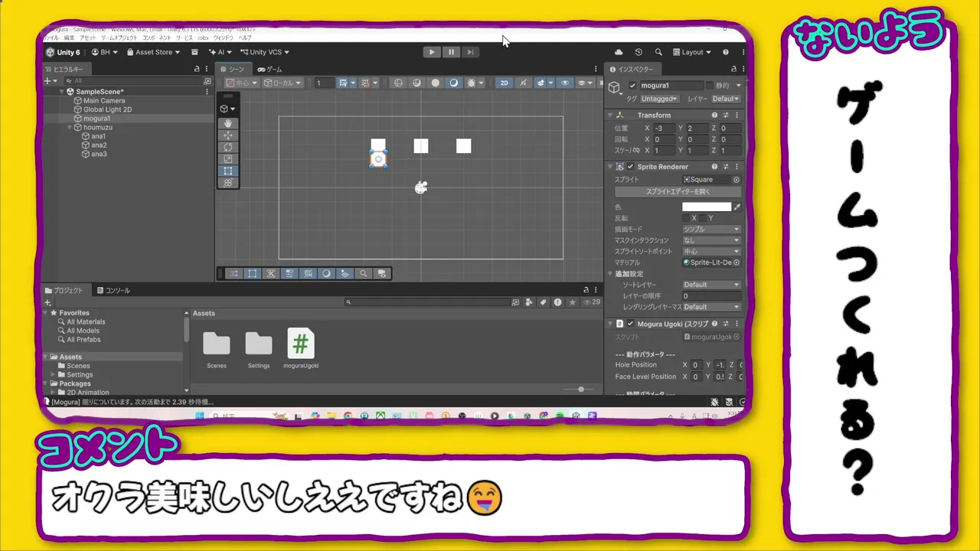Switch to the ゲーム tab

tap(269, 69)
